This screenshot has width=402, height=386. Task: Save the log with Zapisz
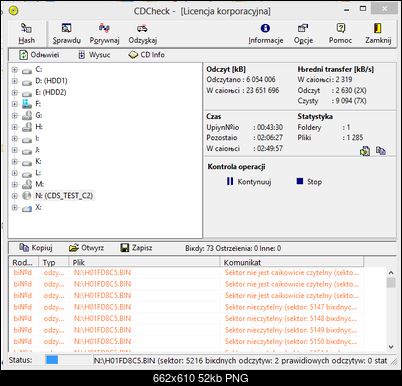coord(136,248)
